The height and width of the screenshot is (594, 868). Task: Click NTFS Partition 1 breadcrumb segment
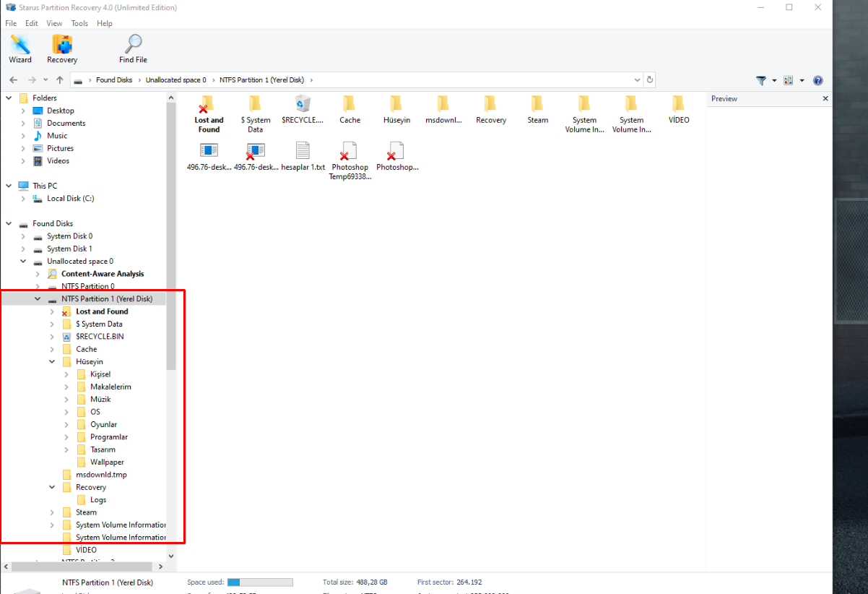pos(262,80)
